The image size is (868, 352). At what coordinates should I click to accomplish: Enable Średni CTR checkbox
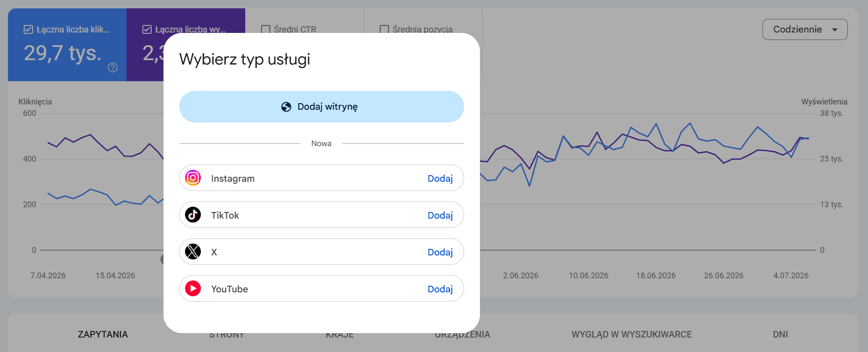tap(265, 29)
